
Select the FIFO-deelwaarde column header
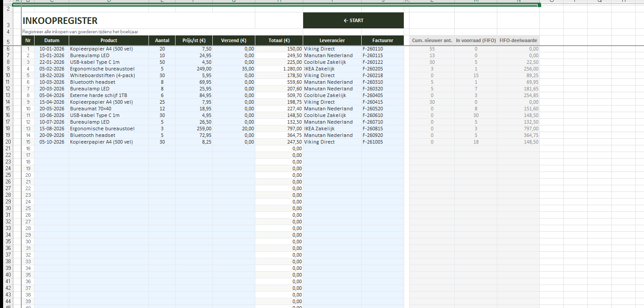[518, 40]
